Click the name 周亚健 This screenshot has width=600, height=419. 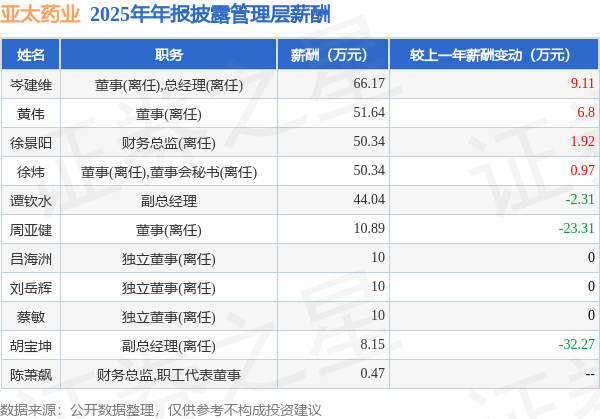tap(31, 230)
